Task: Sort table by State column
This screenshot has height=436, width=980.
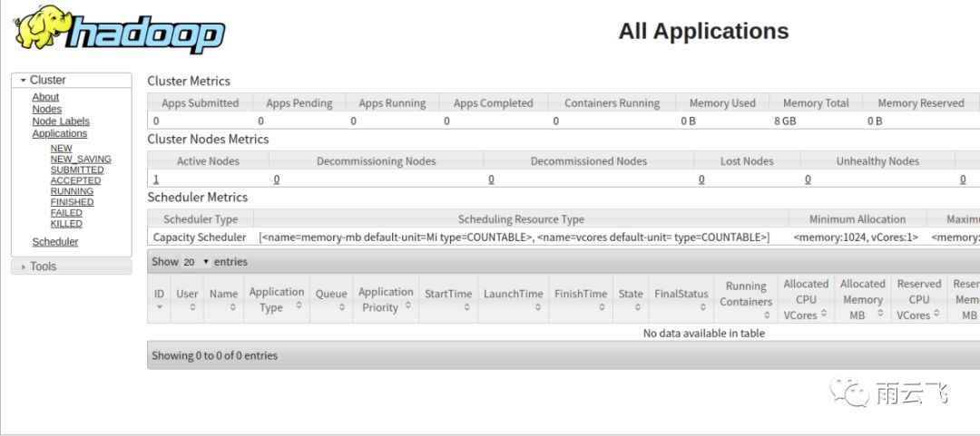Action: coord(631,298)
